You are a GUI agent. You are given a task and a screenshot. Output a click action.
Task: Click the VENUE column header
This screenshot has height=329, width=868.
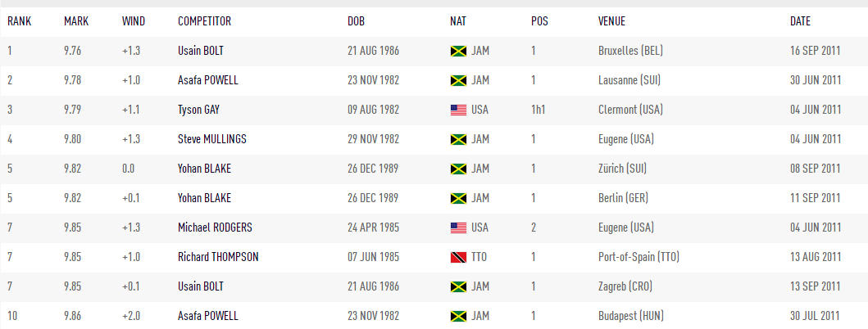click(611, 21)
